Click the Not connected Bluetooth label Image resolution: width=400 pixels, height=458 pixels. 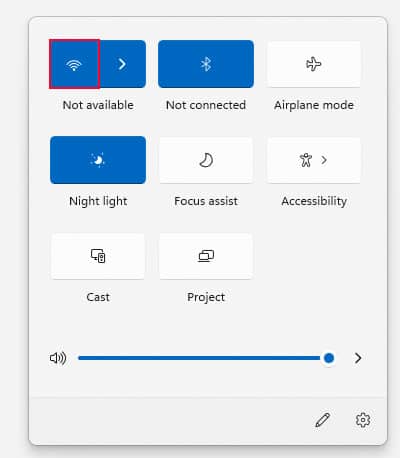pos(206,105)
